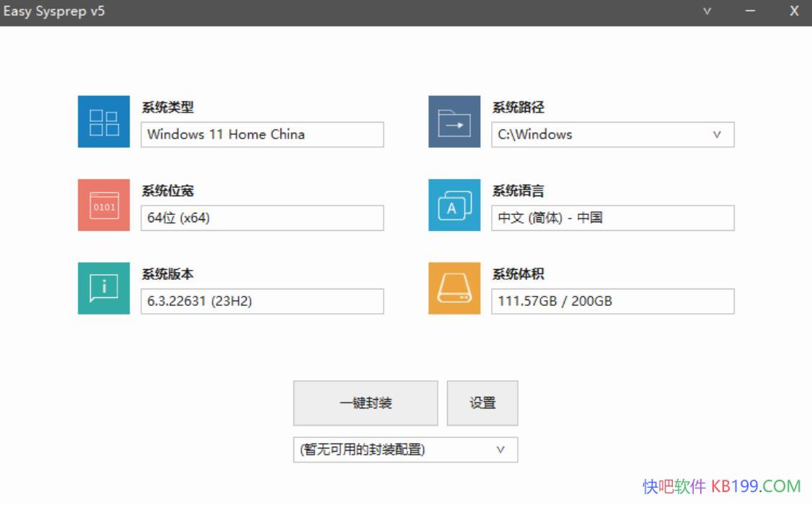
Task: Click the 系统路径 label text
Action: coord(518,107)
